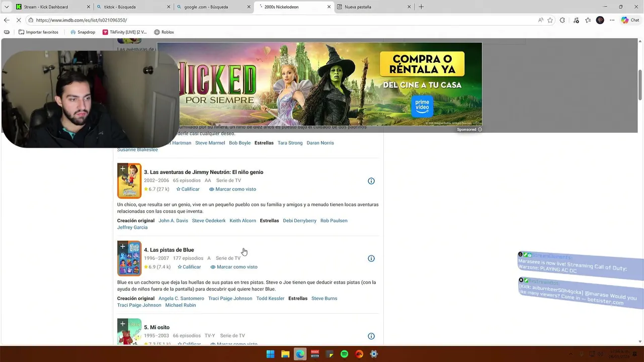Open Michael Rubin link
644x362 pixels.
click(181, 305)
